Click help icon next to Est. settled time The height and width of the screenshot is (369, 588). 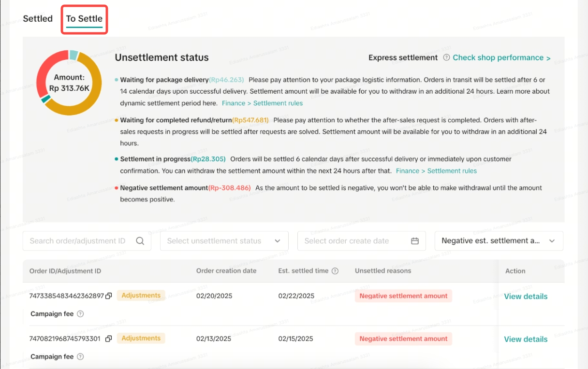pyautogui.click(x=335, y=271)
